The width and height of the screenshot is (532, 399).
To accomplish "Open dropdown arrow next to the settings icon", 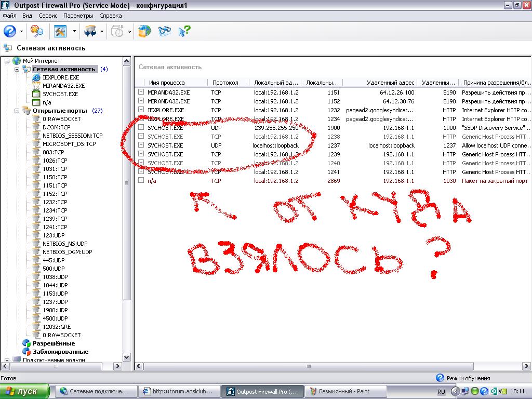I will click(x=74, y=32).
